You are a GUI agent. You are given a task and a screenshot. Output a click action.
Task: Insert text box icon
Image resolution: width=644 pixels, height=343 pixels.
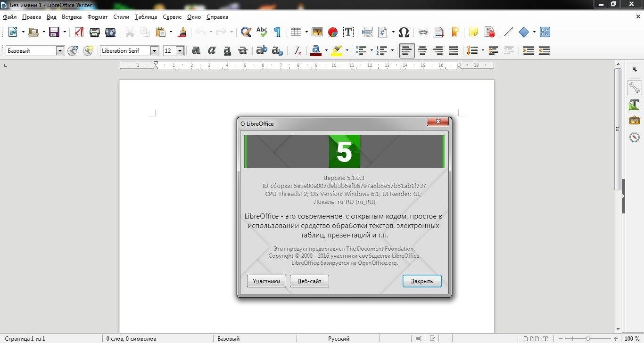pos(348,32)
